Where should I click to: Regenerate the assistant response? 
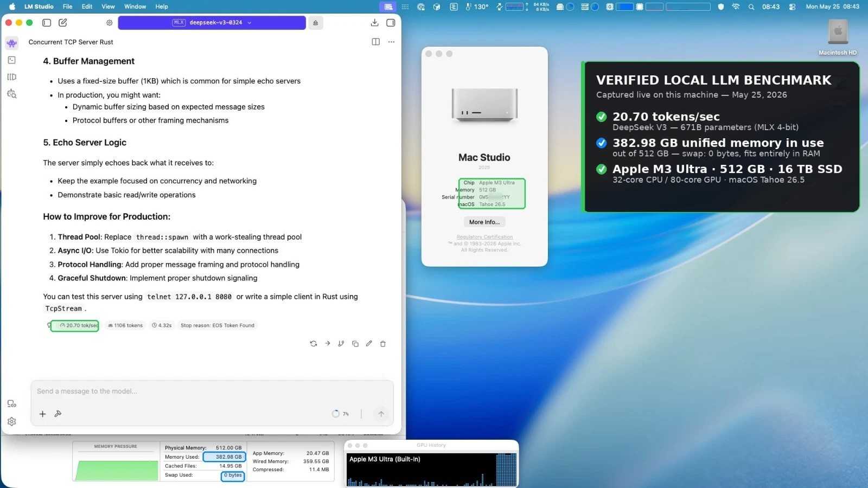314,344
